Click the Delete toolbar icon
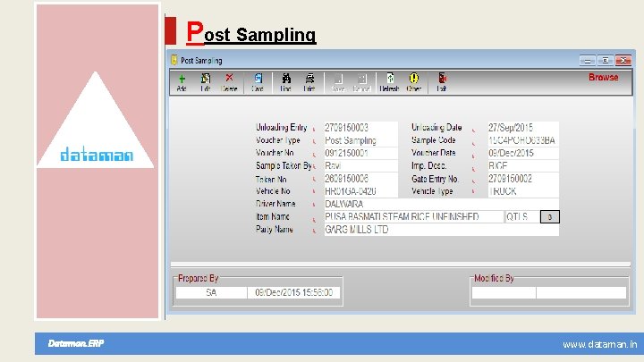Screen dimensions: 644x362 point(229,82)
